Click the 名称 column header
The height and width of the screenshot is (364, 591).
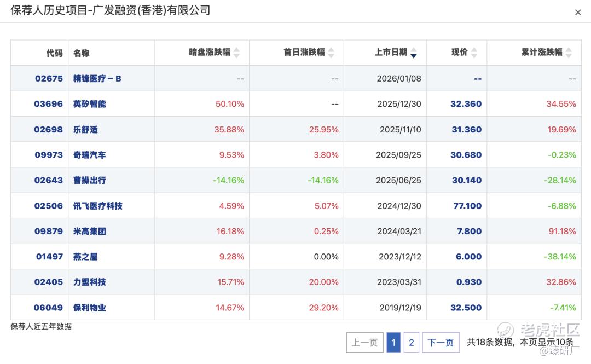82,53
